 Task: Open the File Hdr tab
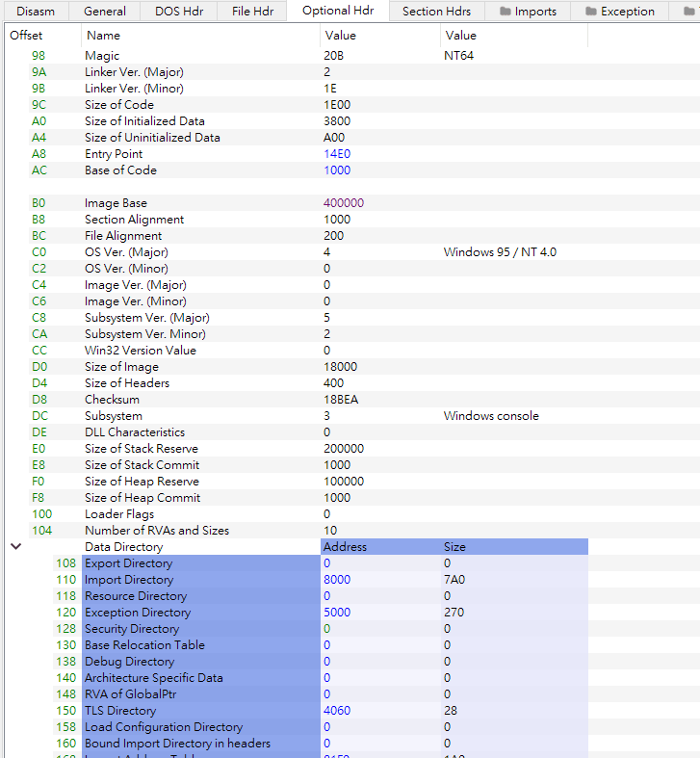click(x=252, y=12)
